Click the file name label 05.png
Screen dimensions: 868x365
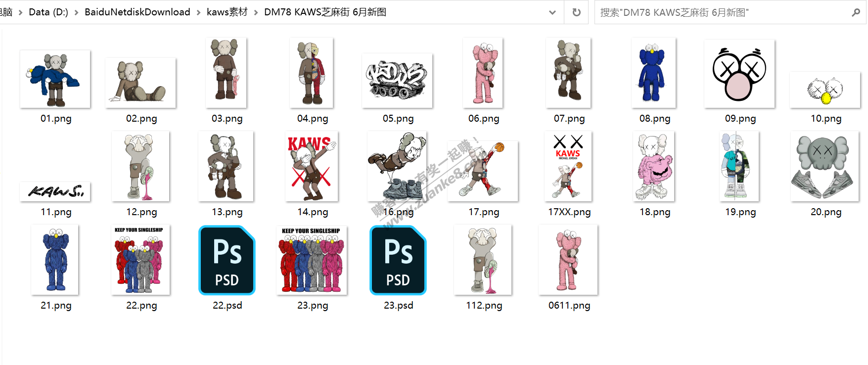(x=398, y=119)
